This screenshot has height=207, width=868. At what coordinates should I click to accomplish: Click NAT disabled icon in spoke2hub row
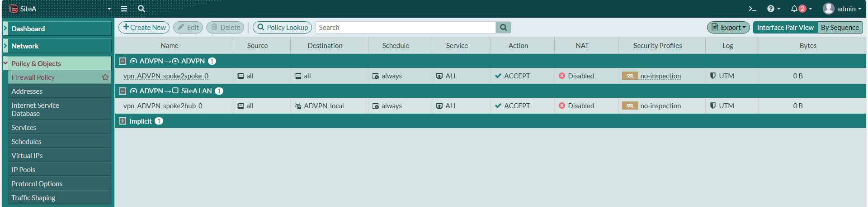pos(562,106)
